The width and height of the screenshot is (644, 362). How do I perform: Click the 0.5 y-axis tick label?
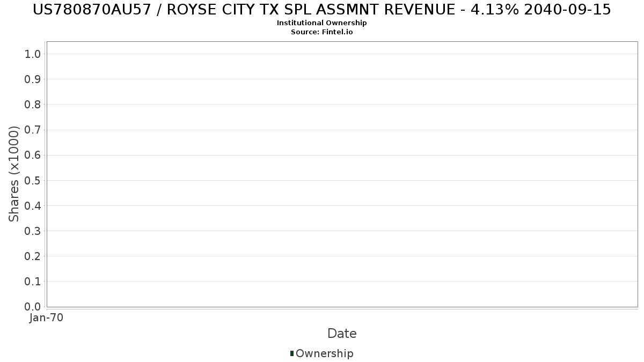coord(33,180)
